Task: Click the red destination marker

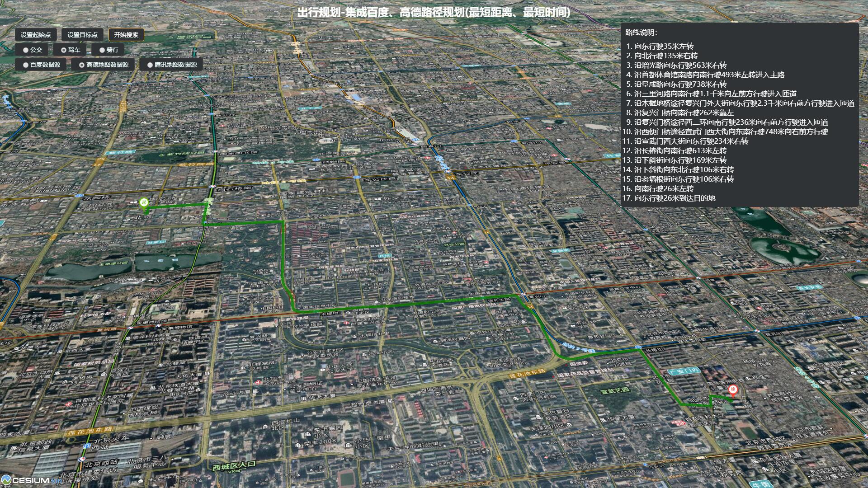Action: tap(733, 390)
